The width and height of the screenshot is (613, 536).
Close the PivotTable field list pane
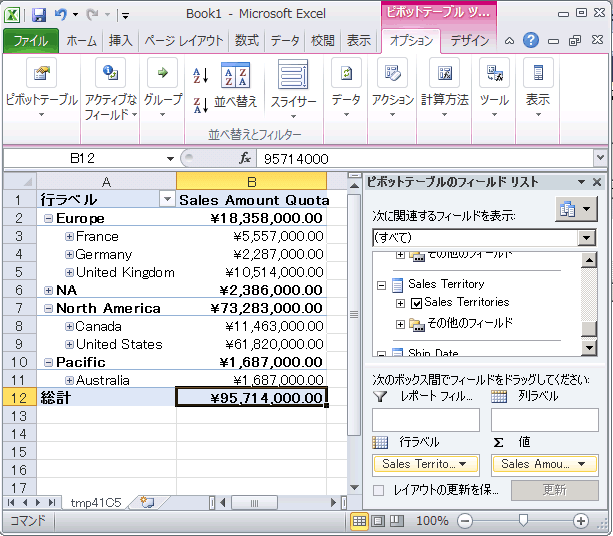(x=597, y=182)
